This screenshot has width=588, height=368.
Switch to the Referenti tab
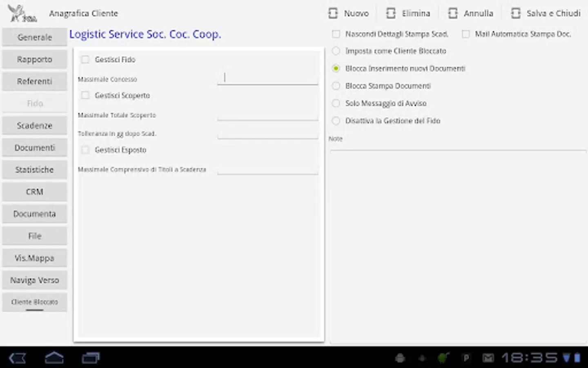[x=35, y=81]
